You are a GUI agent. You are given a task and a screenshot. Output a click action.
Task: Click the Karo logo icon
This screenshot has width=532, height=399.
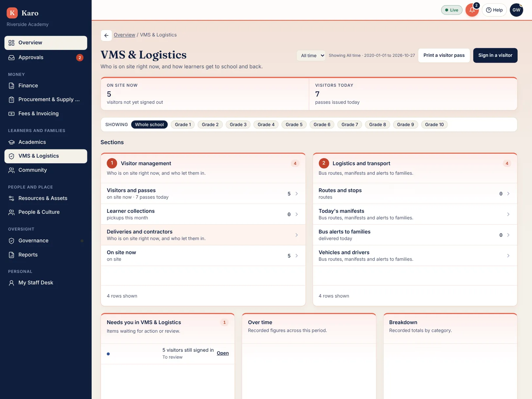12,13
